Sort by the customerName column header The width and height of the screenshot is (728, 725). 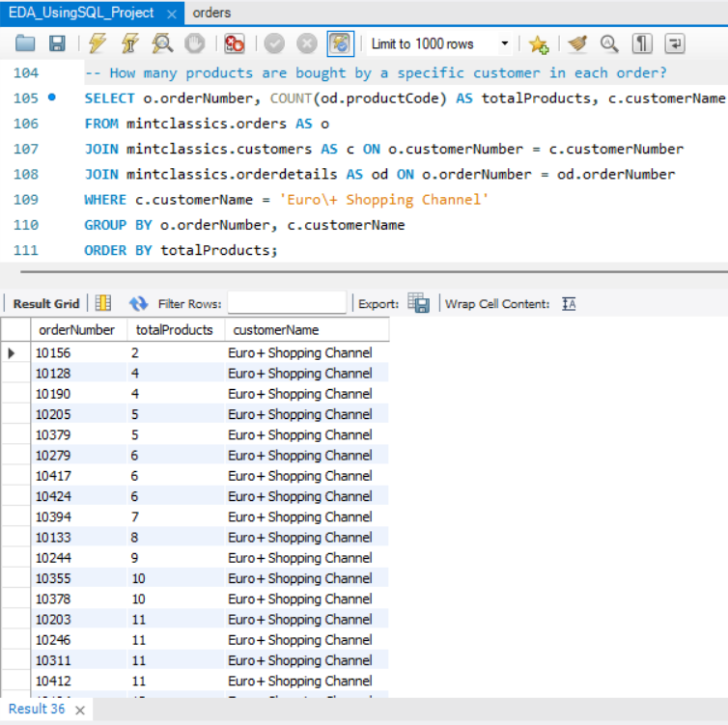[307, 330]
